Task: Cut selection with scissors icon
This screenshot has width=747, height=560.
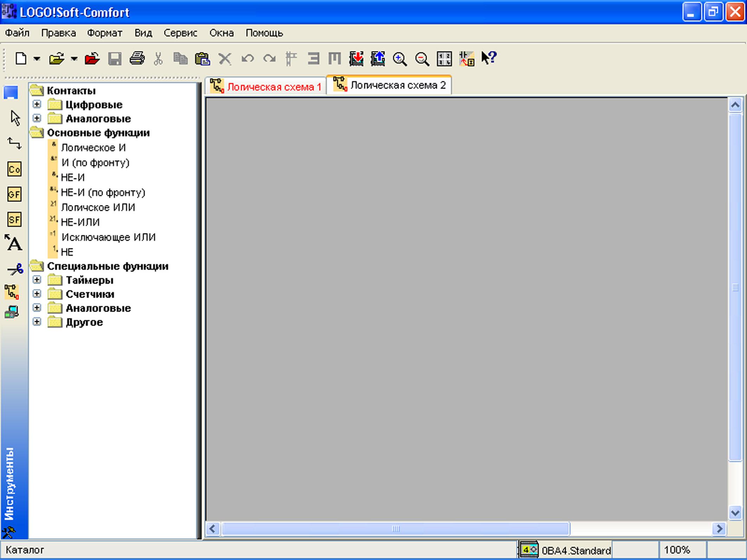Action: click(158, 58)
